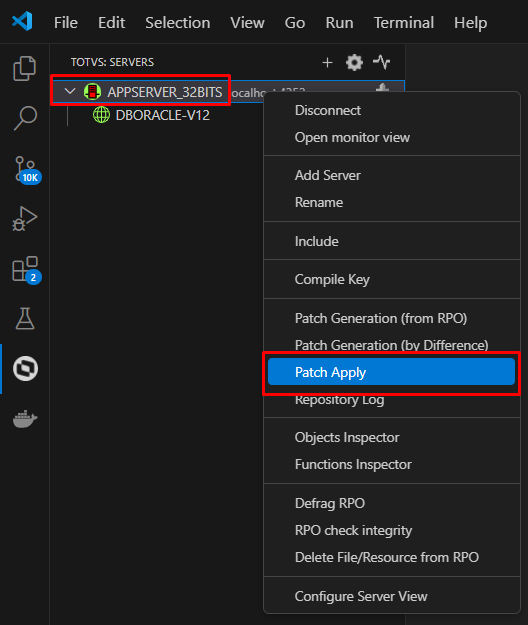Open the Edit menu

[112, 23]
